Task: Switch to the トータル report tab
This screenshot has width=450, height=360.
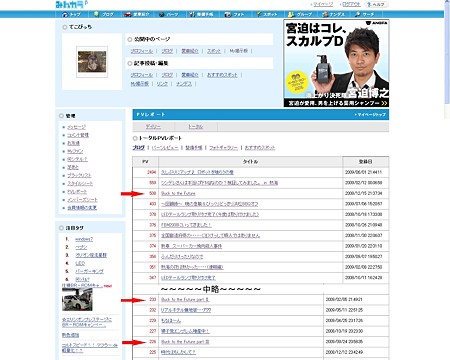Action: [x=195, y=127]
